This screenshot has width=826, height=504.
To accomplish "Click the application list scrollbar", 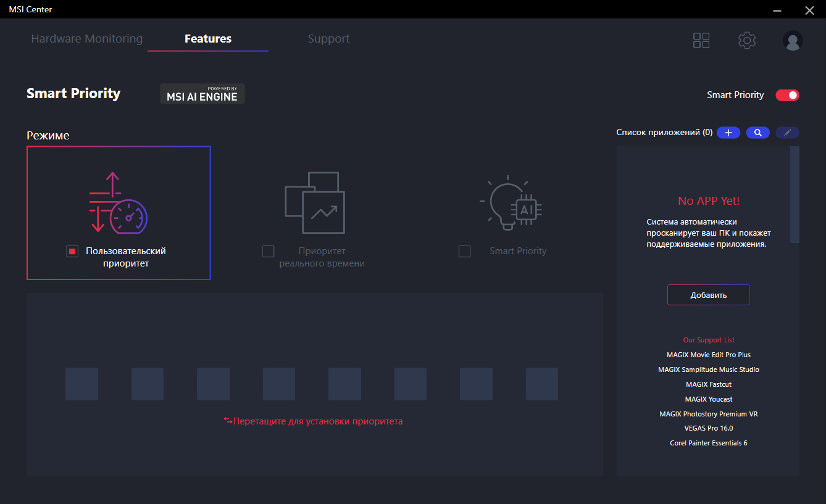I will tap(795, 195).
